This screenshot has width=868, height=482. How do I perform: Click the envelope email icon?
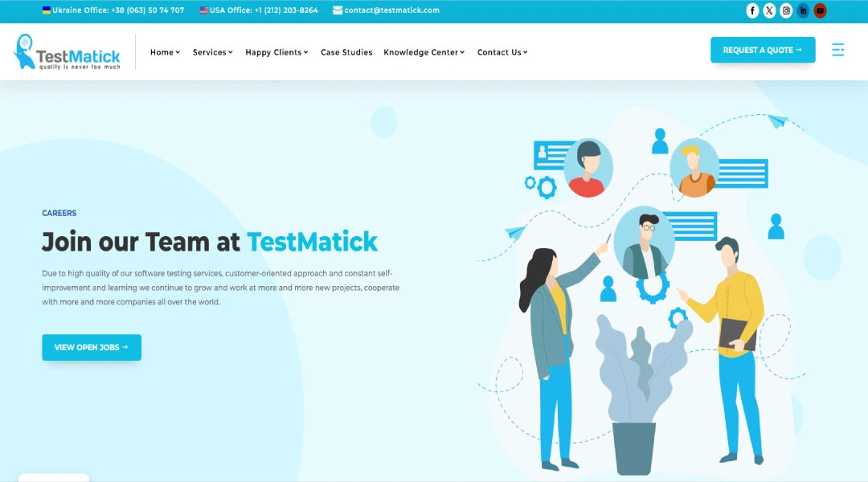tap(337, 10)
